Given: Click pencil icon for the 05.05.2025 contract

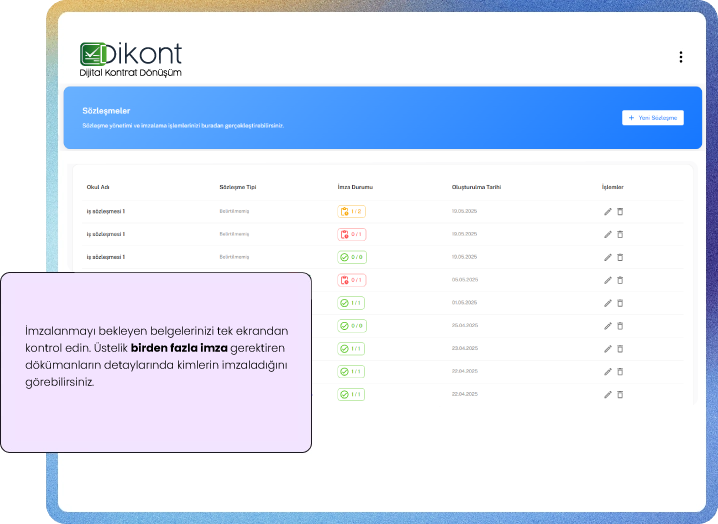Looking at the screenshot, I should 607,280.
